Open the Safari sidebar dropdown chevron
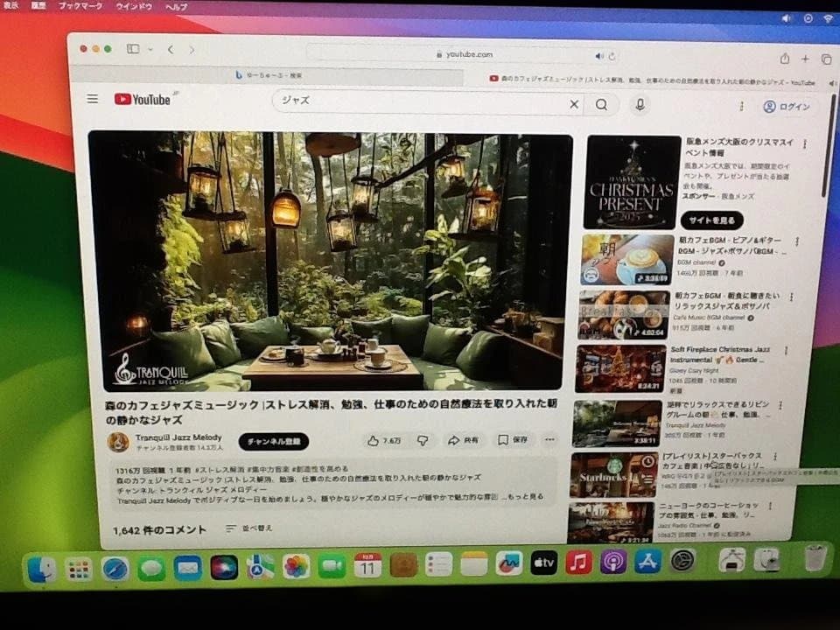 (150, 50)
